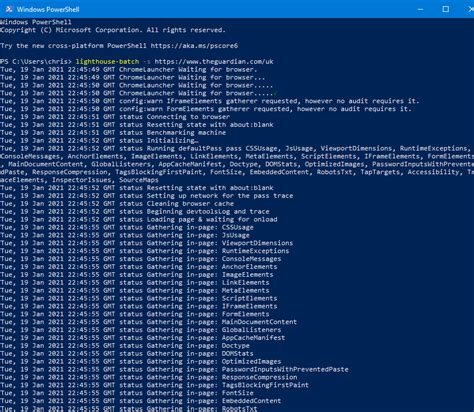
Task: Click 'Gathering in-page: FormElements' line
Action: [135, 314]
